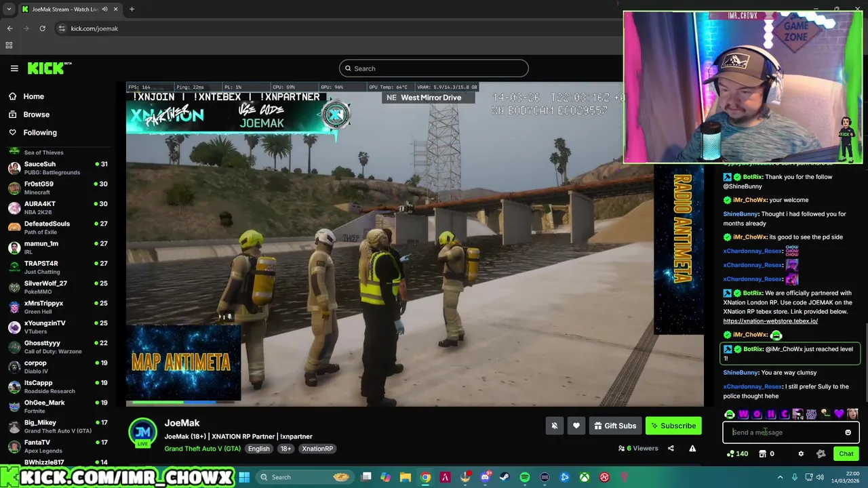The height and width of the screenshot is (488, 868).
Task: Open SauceSuh channel in sidebar
Action: coord(58,167)
